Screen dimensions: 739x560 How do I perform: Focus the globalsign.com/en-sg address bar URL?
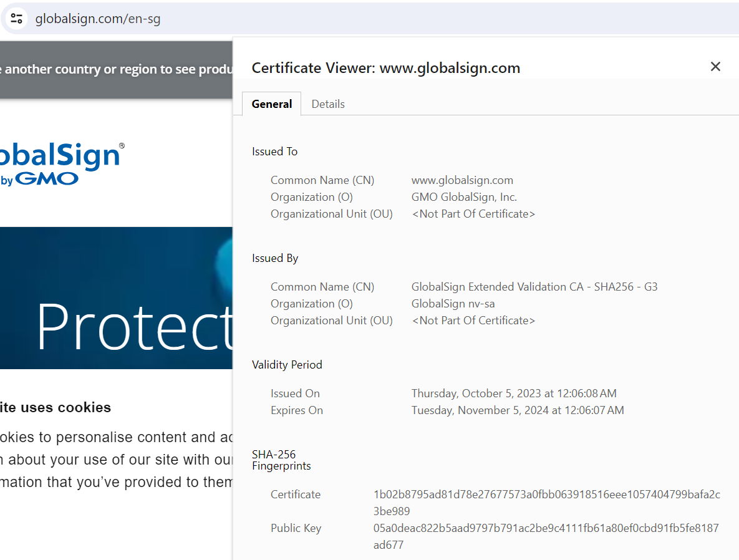98,19
